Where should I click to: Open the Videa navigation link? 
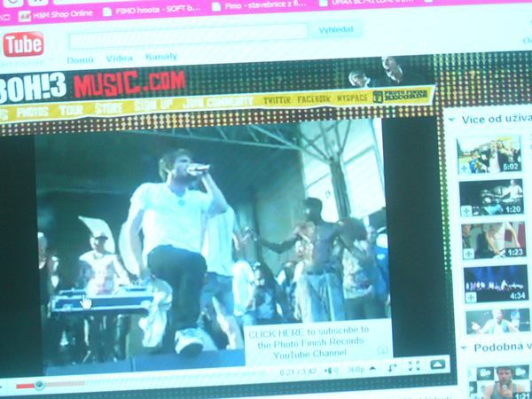pos(119,59)
